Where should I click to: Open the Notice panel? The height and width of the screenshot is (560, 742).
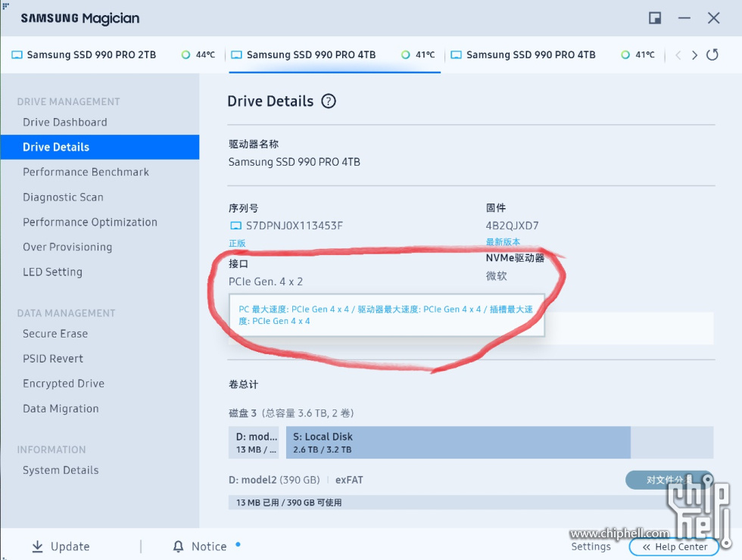pyautogui.click(x=200, y=546)
